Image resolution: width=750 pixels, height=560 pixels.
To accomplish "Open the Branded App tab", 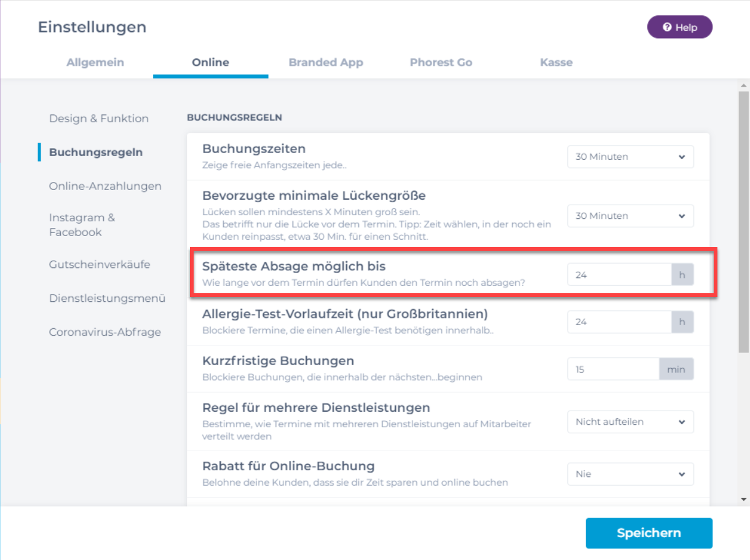I will [326, 62].
